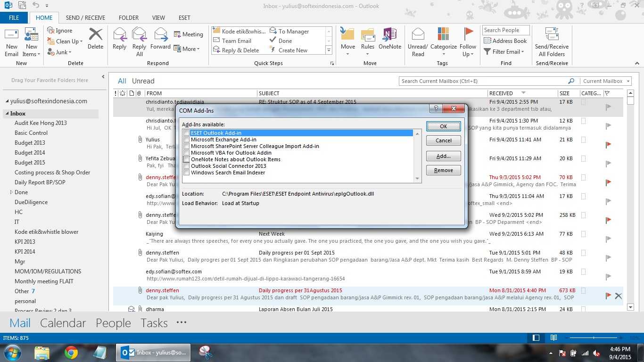Go to the Calendar view
The width and height of the screenshot is (644, 362).
click(x=63, y=323)
